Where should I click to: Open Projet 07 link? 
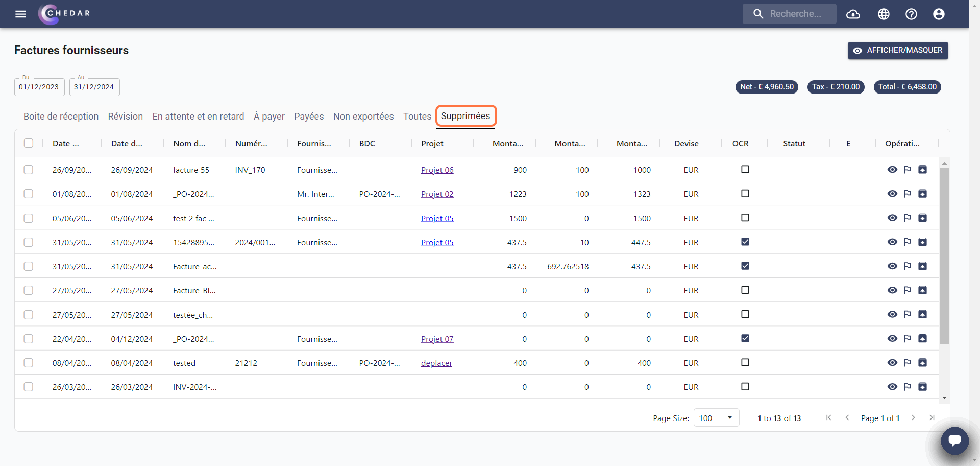pyautogui.click(x=437, y=339)
